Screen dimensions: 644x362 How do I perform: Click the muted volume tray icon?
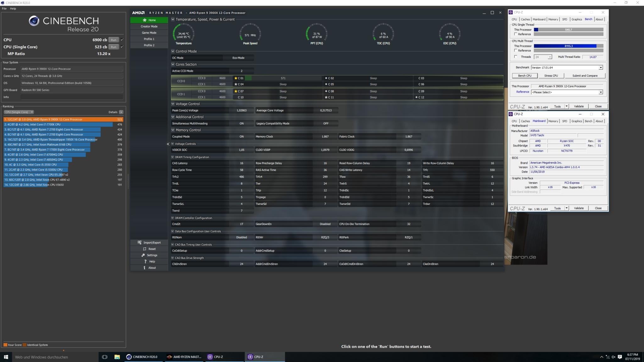(613, 357)
